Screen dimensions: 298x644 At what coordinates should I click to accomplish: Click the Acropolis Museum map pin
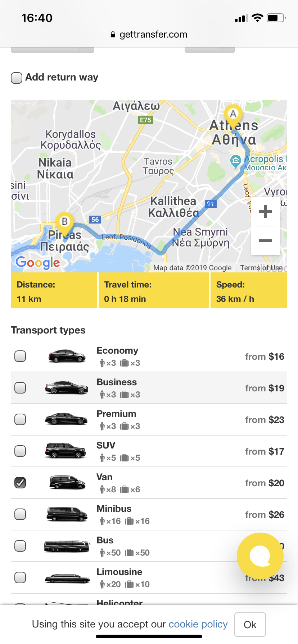pos(236,160)
